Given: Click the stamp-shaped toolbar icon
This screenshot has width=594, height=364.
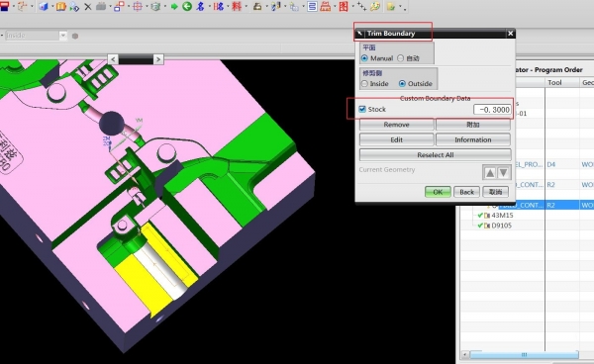Looking at the screenshot, I should click(257, 6).
